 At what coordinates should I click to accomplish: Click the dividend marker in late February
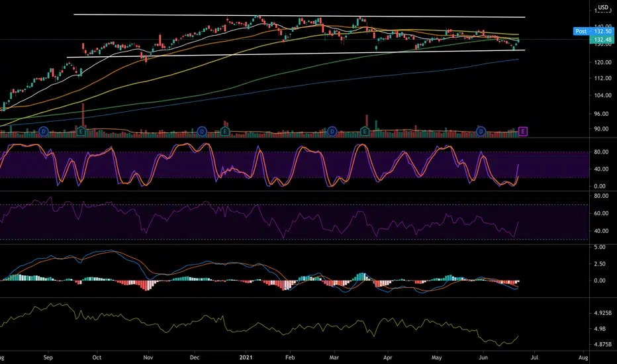tap(332, 131)
